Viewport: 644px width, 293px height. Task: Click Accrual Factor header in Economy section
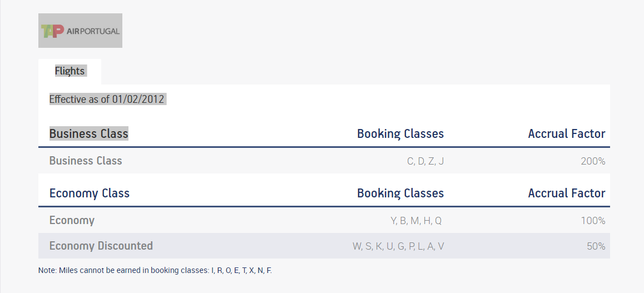point(566,193)
